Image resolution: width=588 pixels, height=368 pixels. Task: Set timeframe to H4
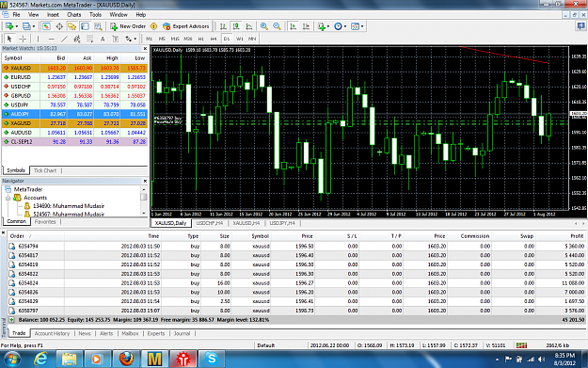point(214,39)
